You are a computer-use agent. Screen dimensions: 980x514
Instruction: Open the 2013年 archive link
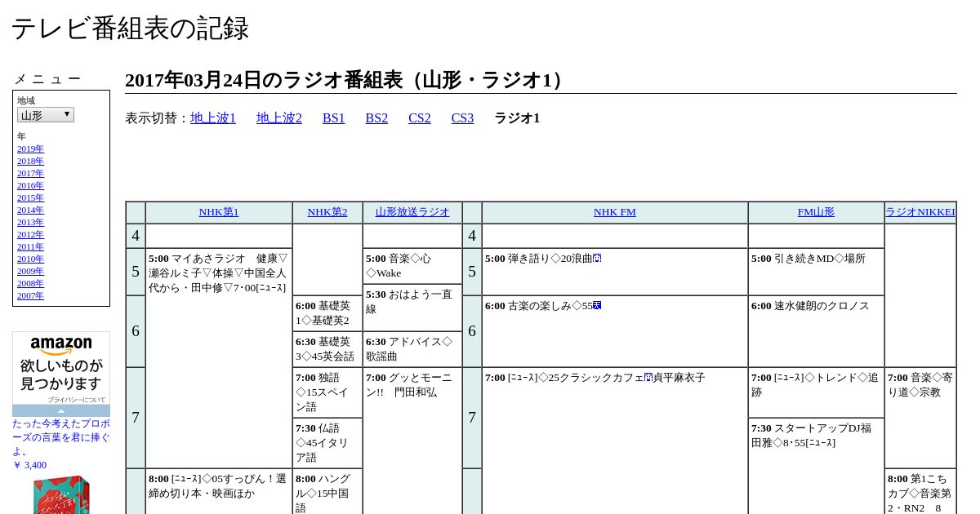[x=30, y=222]
